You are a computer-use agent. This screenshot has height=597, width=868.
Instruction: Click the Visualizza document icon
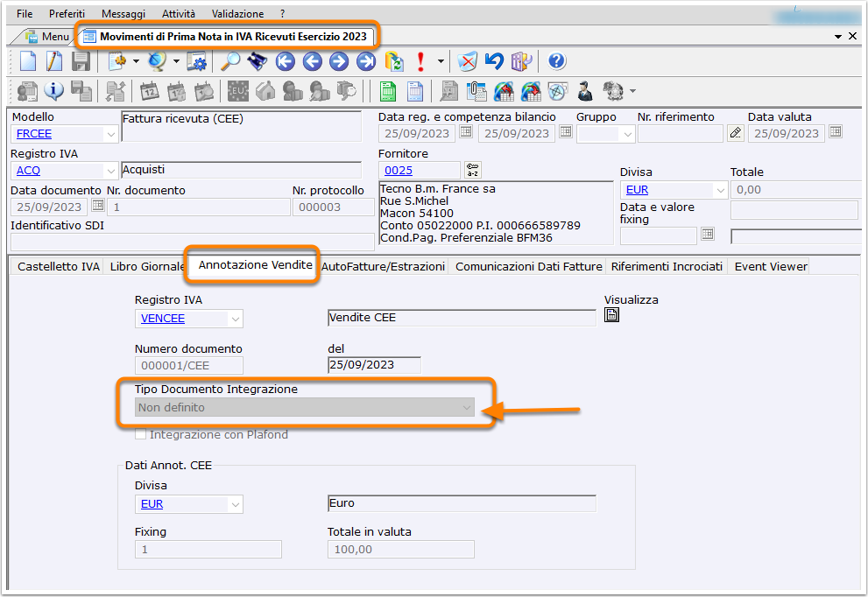click(x=611, y=315)
